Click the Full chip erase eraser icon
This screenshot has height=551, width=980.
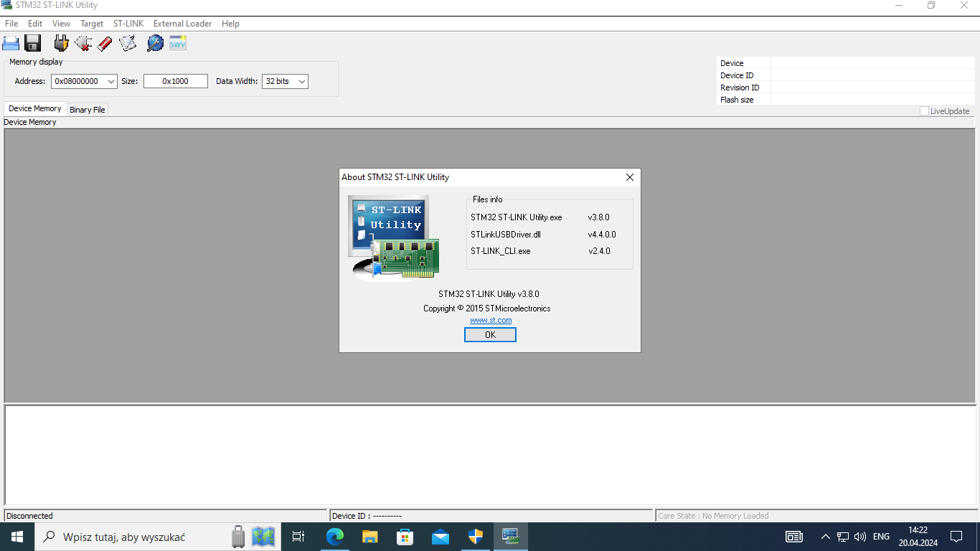tap(105, 43)
